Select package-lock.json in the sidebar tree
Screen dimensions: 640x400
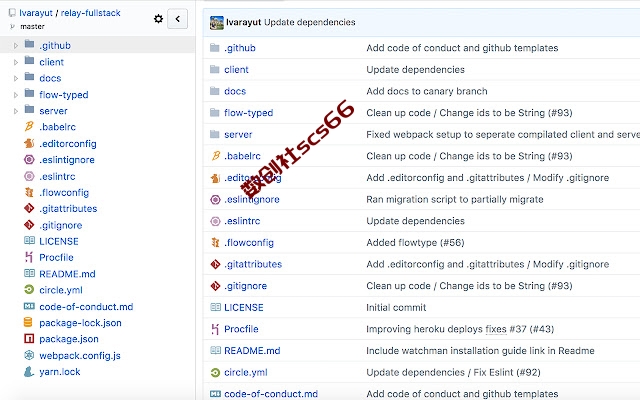click(80, 323)
